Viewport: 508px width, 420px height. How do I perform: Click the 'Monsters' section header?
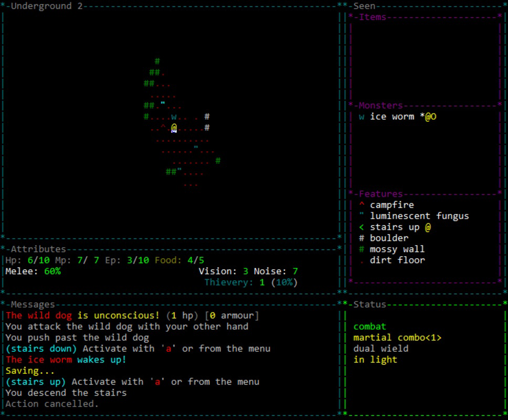click(x=380, y=106)
